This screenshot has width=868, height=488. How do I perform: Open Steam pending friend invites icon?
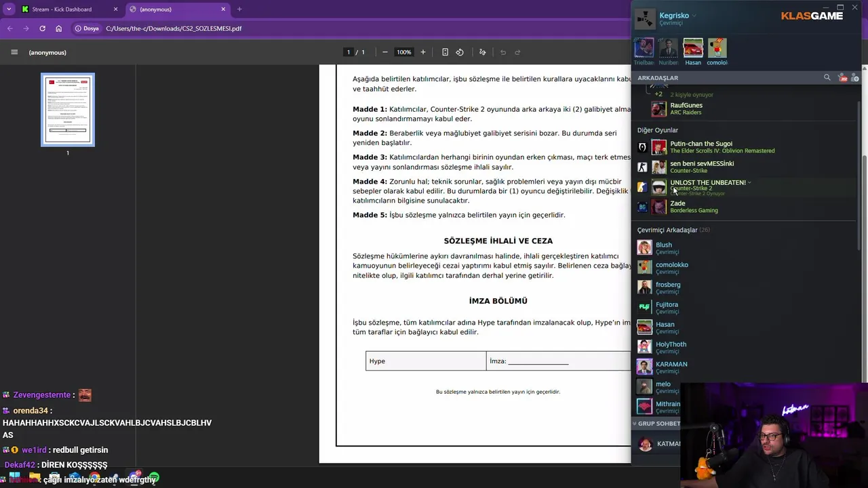tap(843, 77)
